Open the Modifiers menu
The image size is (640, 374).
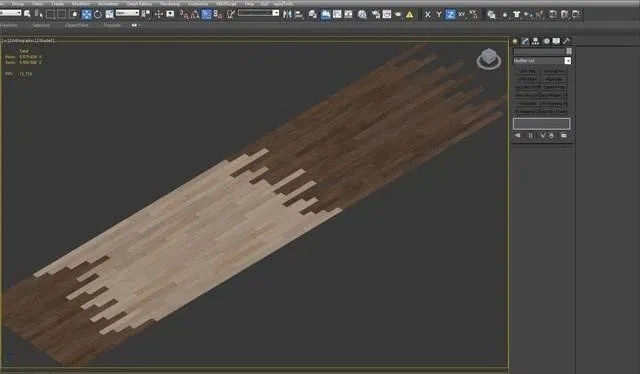coord(81,4)
